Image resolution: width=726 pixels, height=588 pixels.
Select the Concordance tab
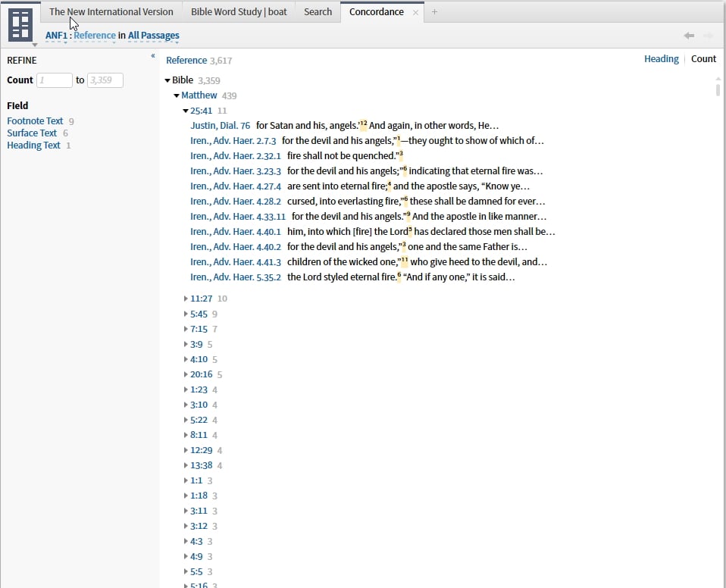(377, 12)
